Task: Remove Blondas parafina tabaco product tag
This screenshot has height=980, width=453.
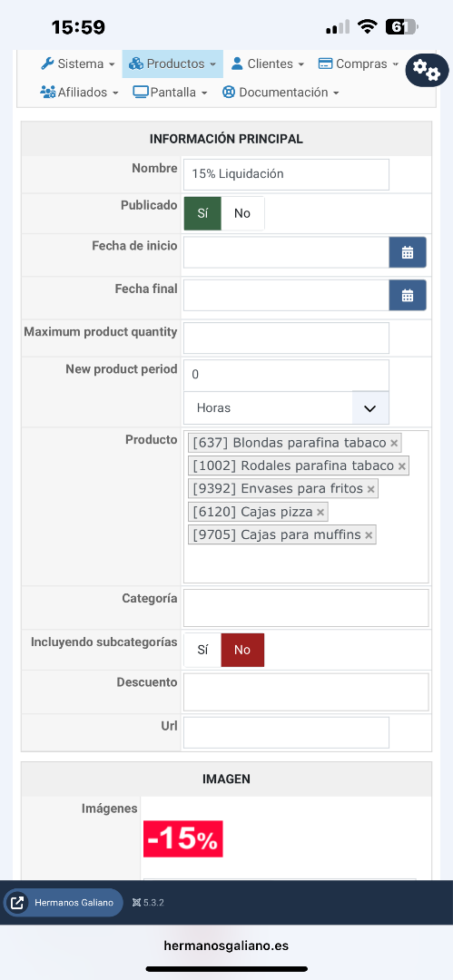Action: pyautogui.click(x=394, y=443)
